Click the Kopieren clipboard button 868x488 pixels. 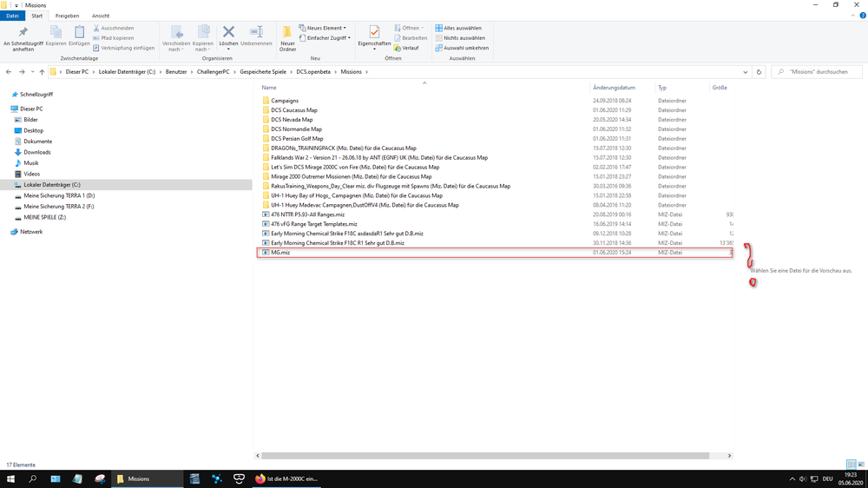pos(56,36)
